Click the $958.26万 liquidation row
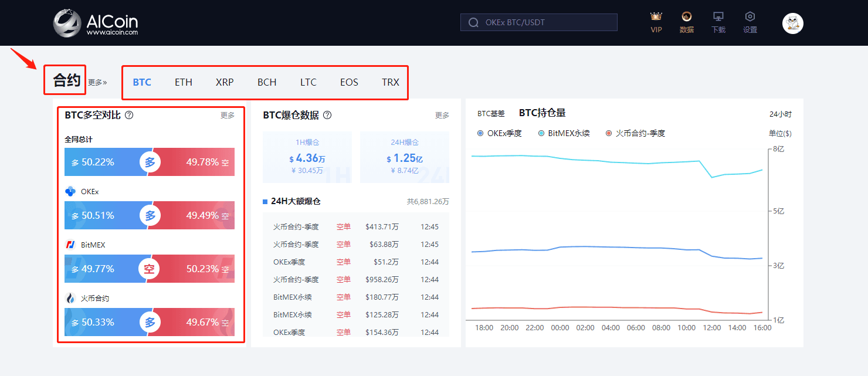The height and width of the screenshot is (376, 868). pyautogui.click(x=356, y=279)
